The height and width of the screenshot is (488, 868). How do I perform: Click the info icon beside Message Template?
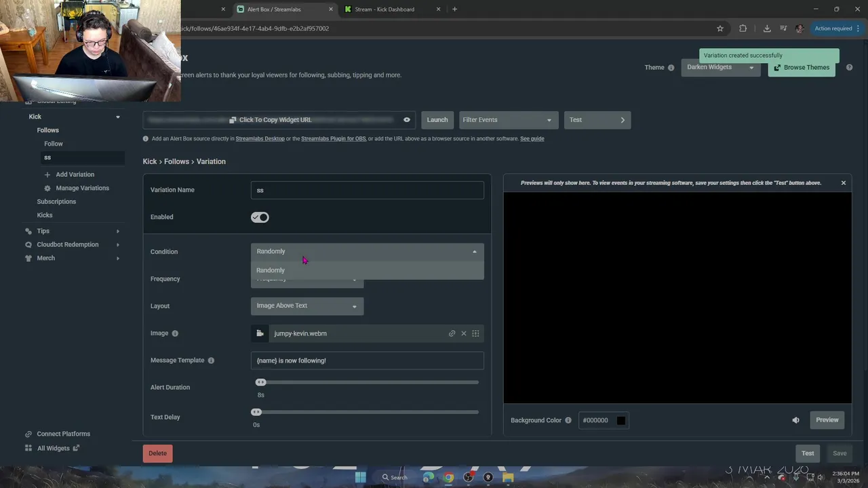211,361
